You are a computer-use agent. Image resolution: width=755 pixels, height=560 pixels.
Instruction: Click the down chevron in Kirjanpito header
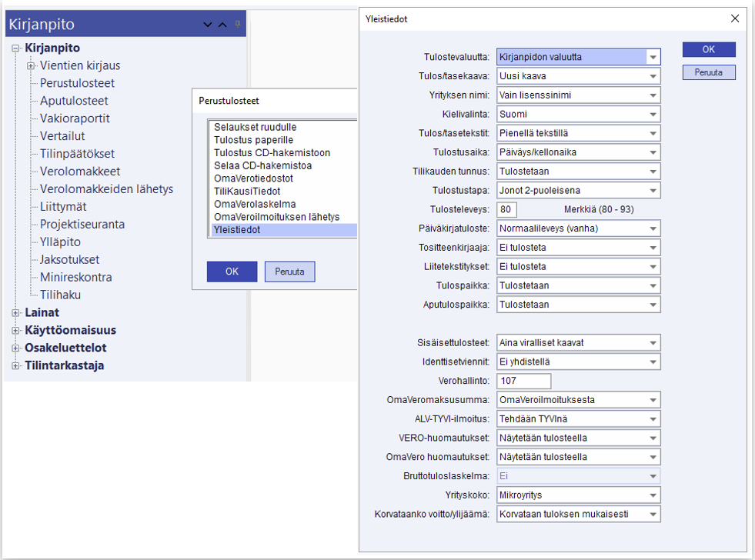tap(207, 25)
